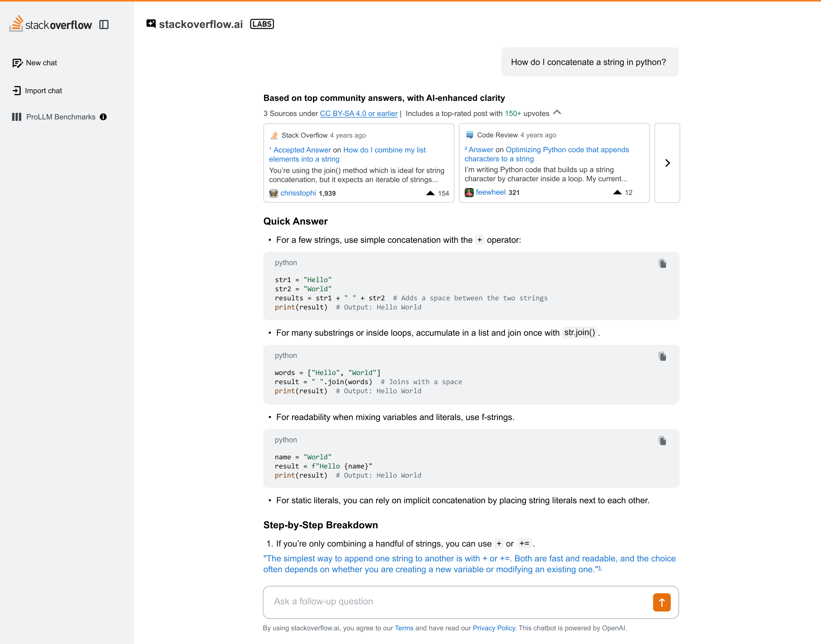
Task: Open chrisstophi user profile
Action: pyautogui.click(x=298, y=193)
